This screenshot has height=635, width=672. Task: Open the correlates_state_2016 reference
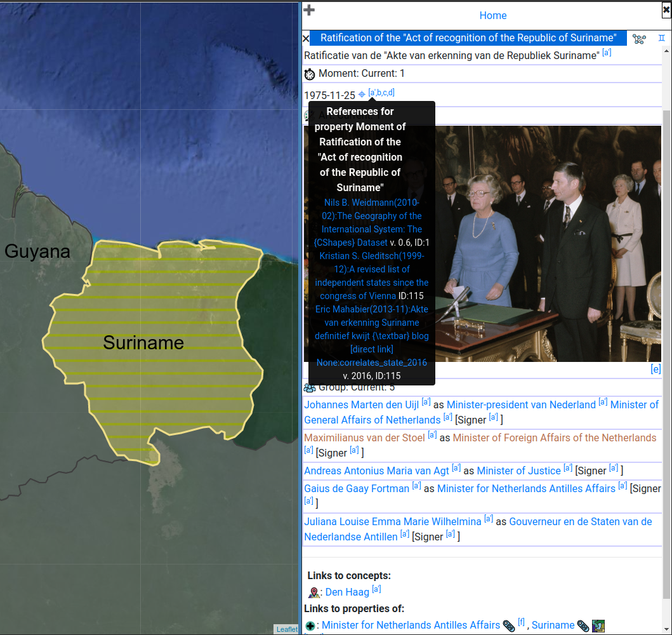click(372, 363)
